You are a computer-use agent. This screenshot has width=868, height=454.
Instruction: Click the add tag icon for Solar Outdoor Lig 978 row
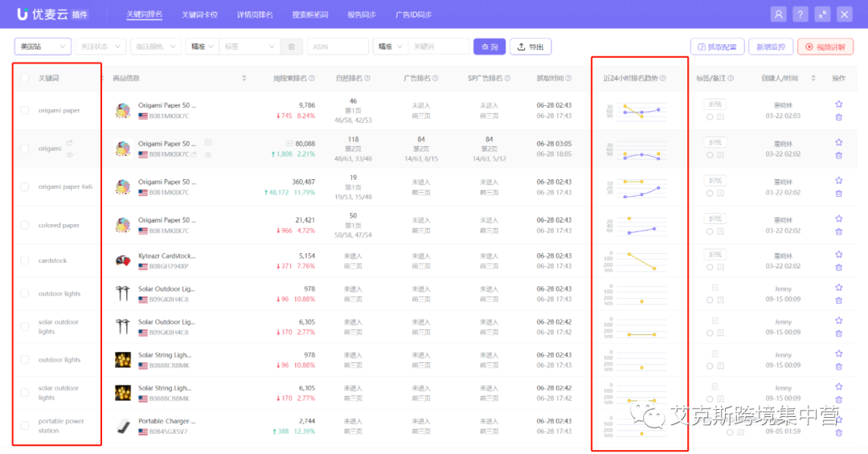714,288
